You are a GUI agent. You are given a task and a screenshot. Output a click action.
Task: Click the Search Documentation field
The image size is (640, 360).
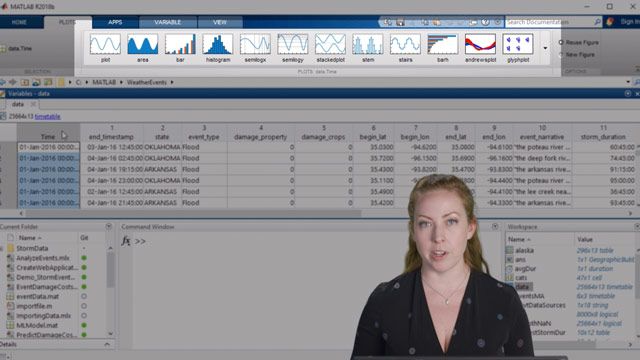[x=549, y=22]
